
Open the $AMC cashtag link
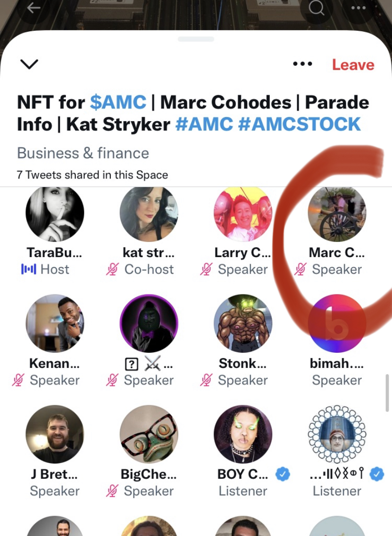tap(118, 102)
